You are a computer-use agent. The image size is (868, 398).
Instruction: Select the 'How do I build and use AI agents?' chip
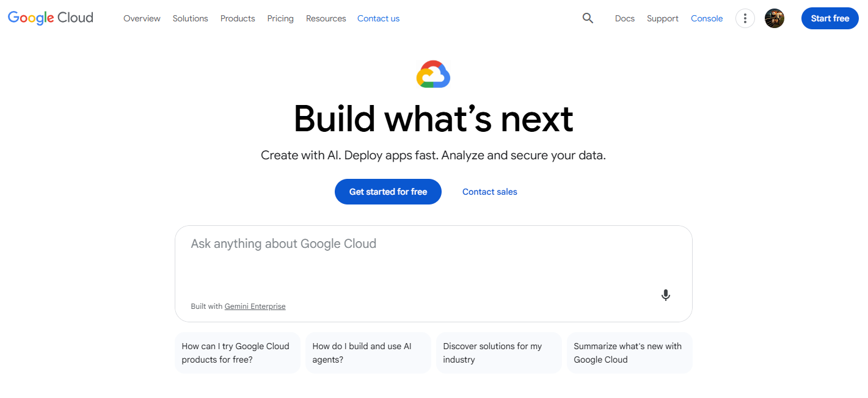[x=368, y=352]
